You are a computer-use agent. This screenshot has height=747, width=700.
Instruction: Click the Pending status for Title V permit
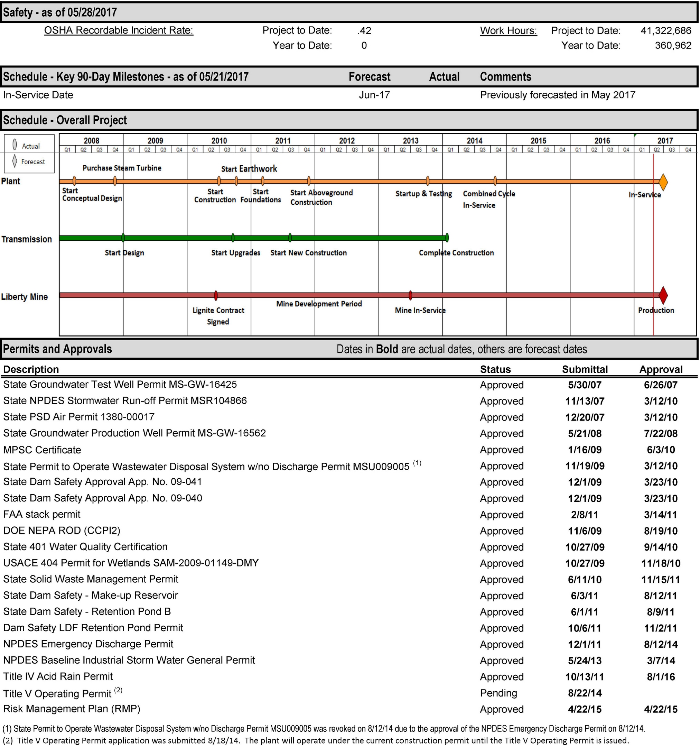tap(498, 693)
